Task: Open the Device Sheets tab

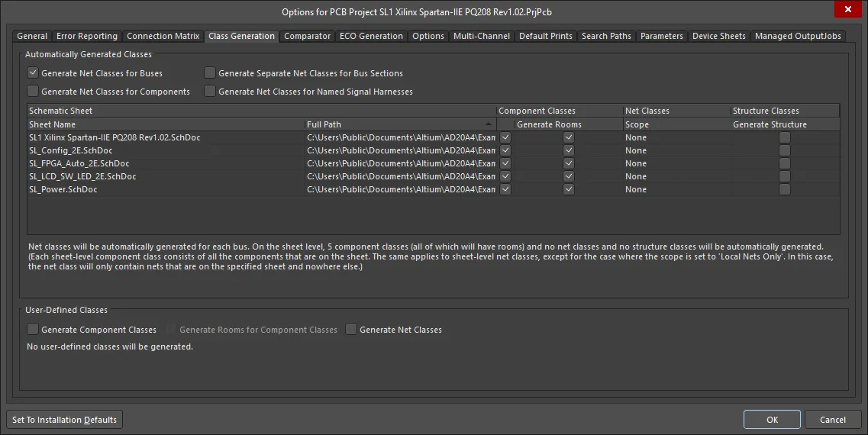Action: [x=718, y=36]
